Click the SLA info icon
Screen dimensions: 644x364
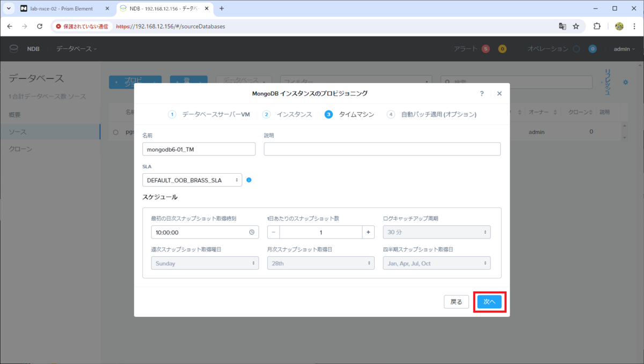(x=249, y=180)
